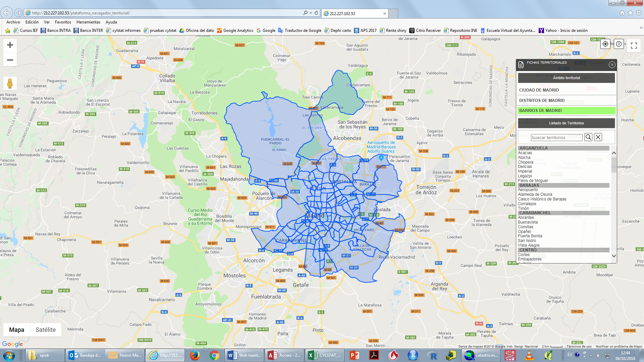The height and width of the screenshot is (362, 644).
Task: Click the buscar territorios input field
Action: pos(556,137)
